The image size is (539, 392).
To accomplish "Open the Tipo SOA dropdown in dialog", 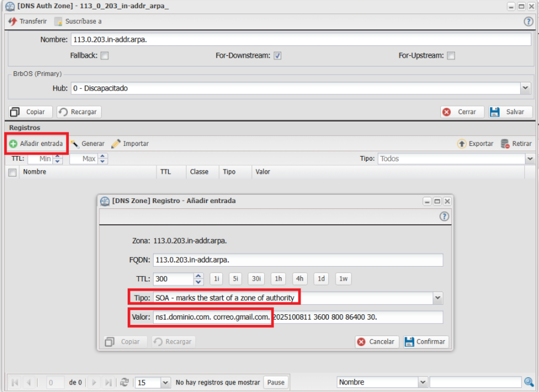I will (x=437, y=298).
